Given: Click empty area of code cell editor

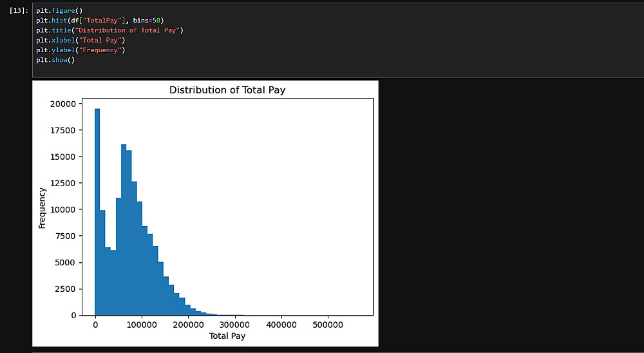Looking at the screenshot, I should pos(370,50).
